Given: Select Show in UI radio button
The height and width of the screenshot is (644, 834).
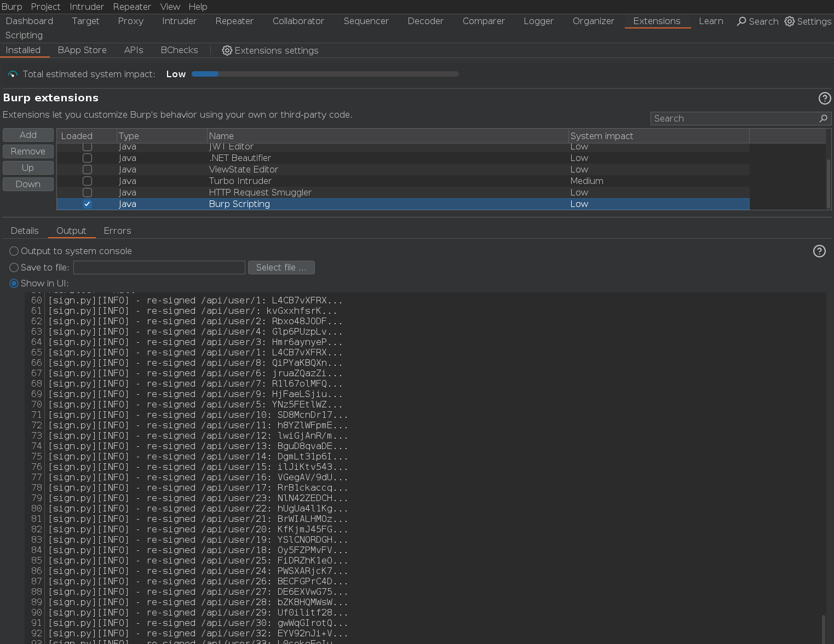Looking at the screenshot, I should [14, 284].
